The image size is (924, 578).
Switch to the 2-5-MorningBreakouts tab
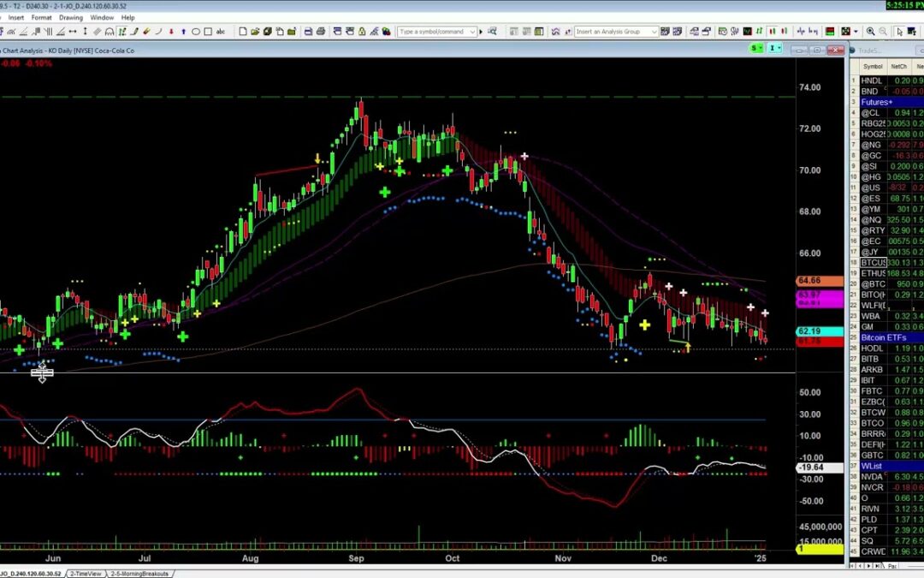click(x=139, y=573)
